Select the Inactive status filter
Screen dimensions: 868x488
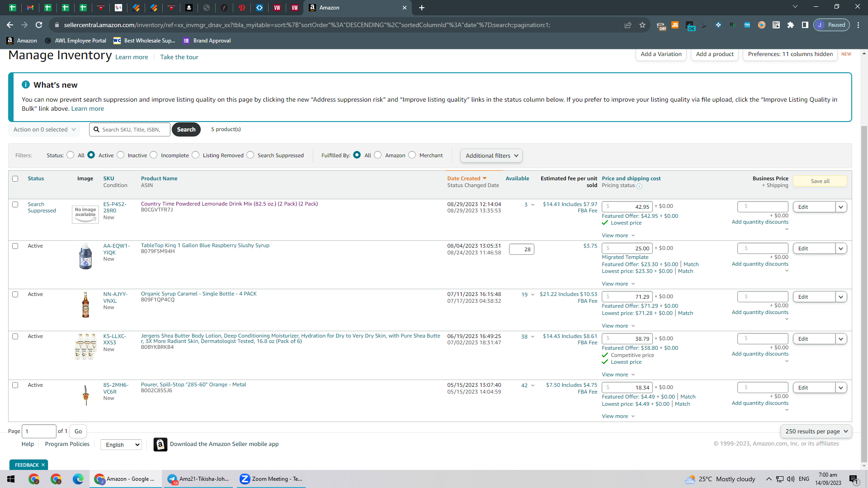[120, 155]
